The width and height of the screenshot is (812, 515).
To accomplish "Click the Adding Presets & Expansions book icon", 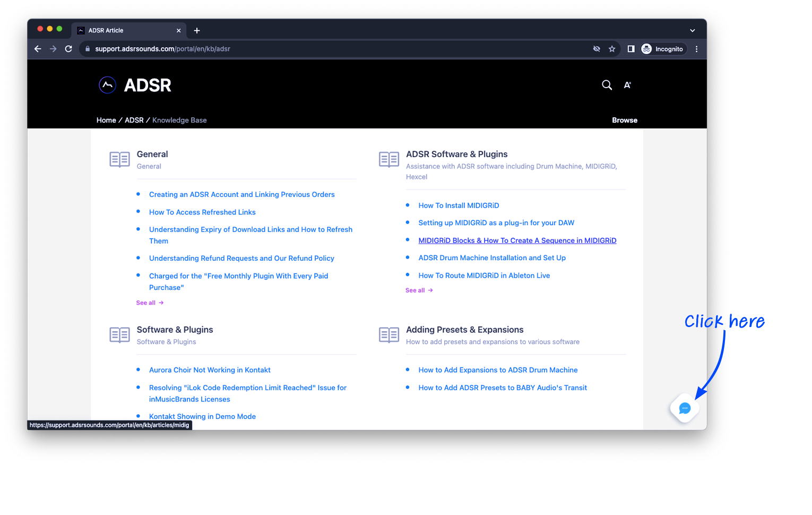I will pyautogui.click(x=389, y=335).
